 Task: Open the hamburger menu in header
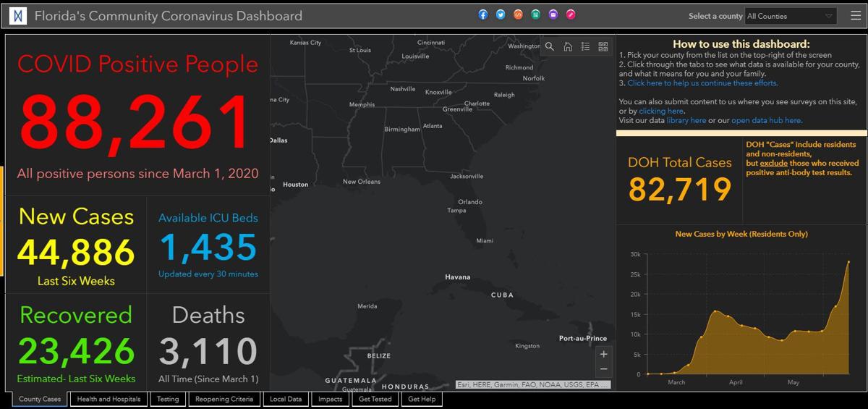point(855,15)
